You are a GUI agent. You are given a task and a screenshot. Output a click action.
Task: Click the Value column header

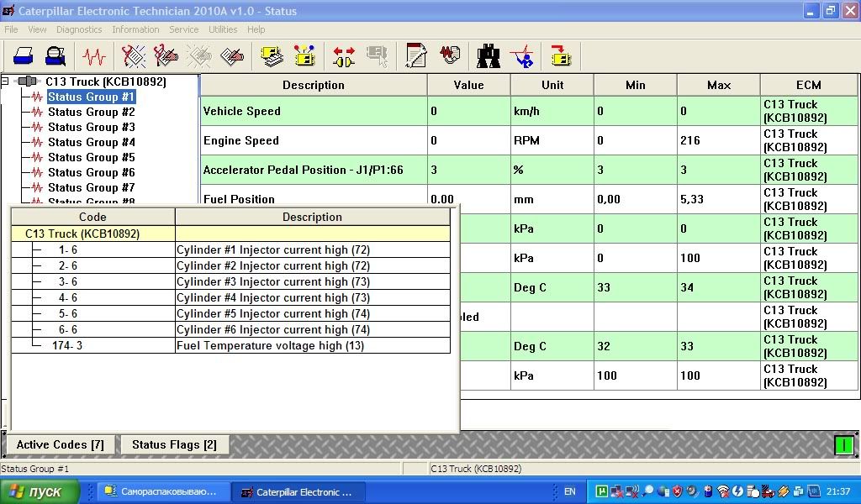click(x=469, y=85)
